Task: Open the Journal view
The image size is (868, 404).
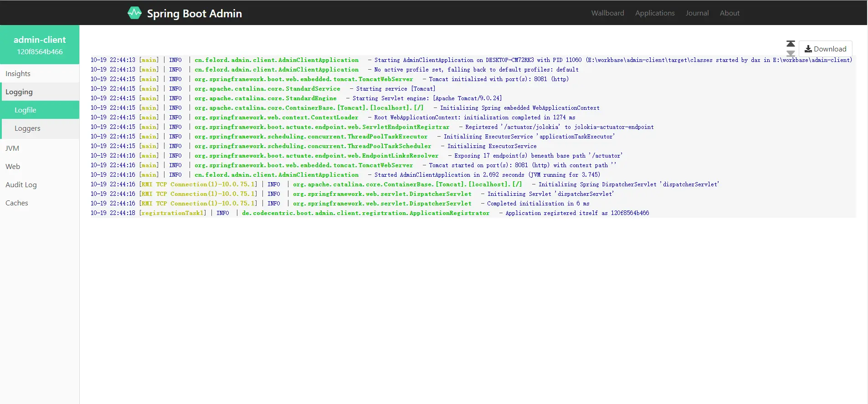Action: (x=697, y=13)
